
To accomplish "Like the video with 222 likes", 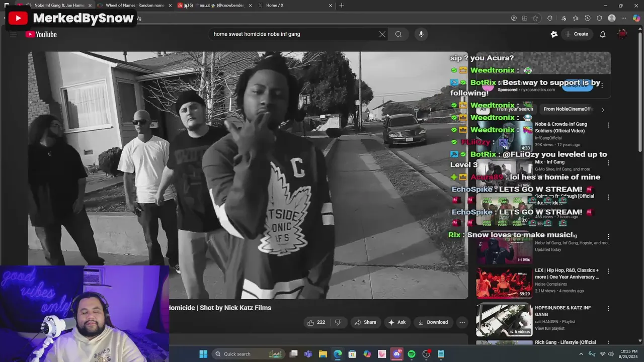I will [316, 322].
